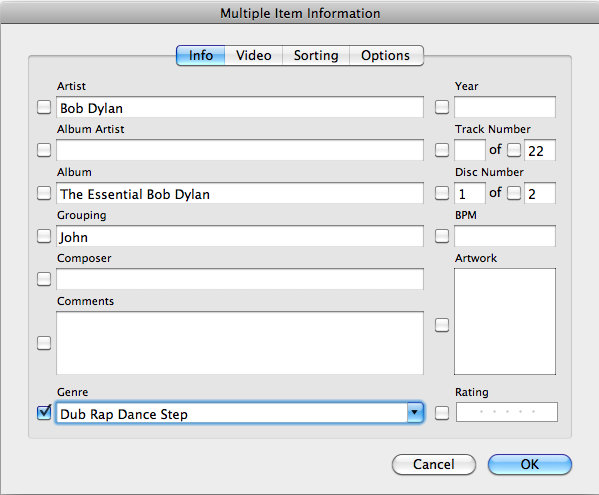Tick the Composer checkbox
Screen dimensions: 599x495
44,279
